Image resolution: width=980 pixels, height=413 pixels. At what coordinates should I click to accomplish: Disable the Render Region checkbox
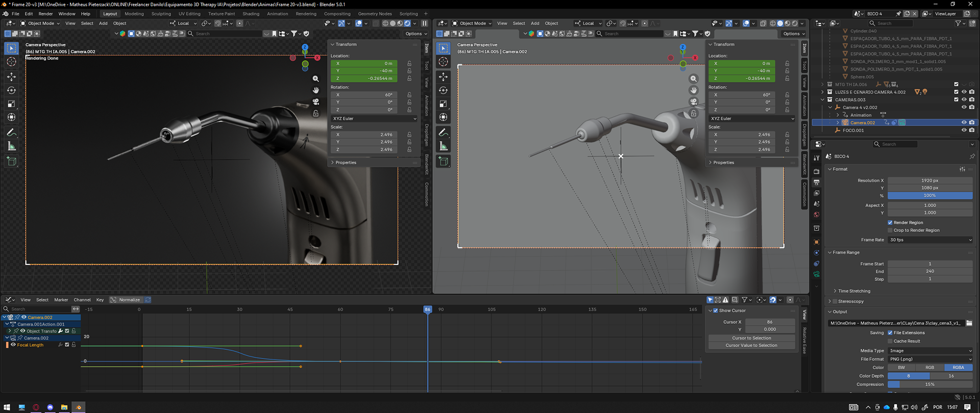(x=890, y=223)
